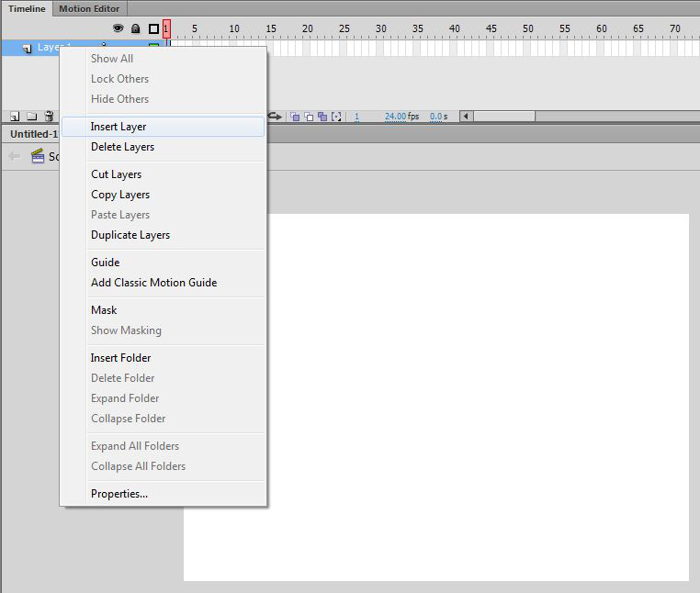Toggle the show/hide all layers eye icon
Screen dimensions: 700x593
pos(118,28)
